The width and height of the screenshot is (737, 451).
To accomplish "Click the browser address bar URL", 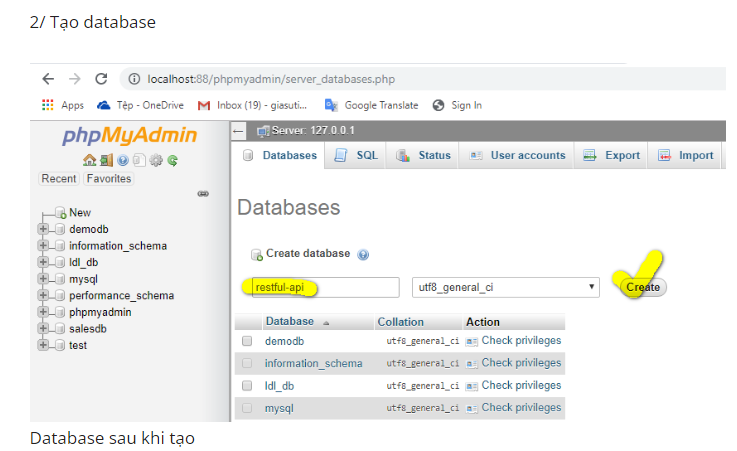I will point(271,79).
